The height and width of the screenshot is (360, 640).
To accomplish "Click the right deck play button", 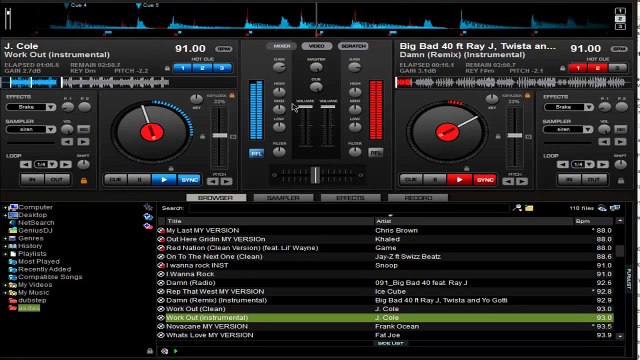I will pyautogui.click(x=459, y=180).
